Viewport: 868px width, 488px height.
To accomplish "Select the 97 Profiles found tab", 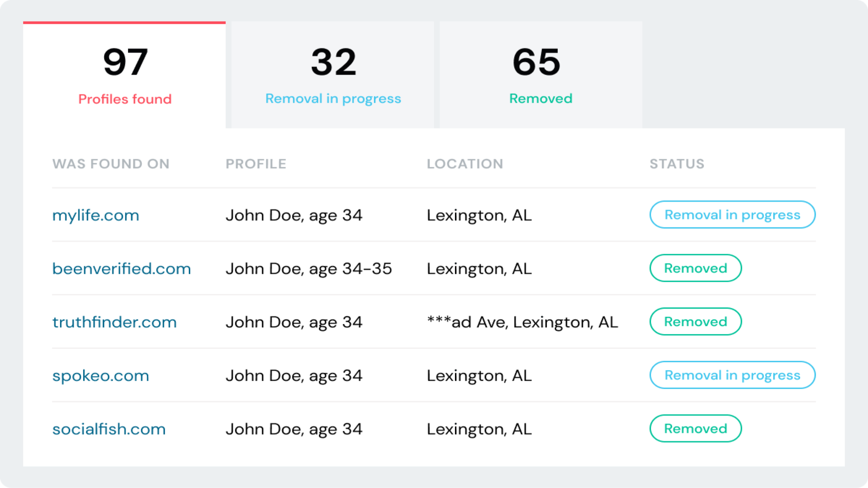I will [x=124, y=75].
